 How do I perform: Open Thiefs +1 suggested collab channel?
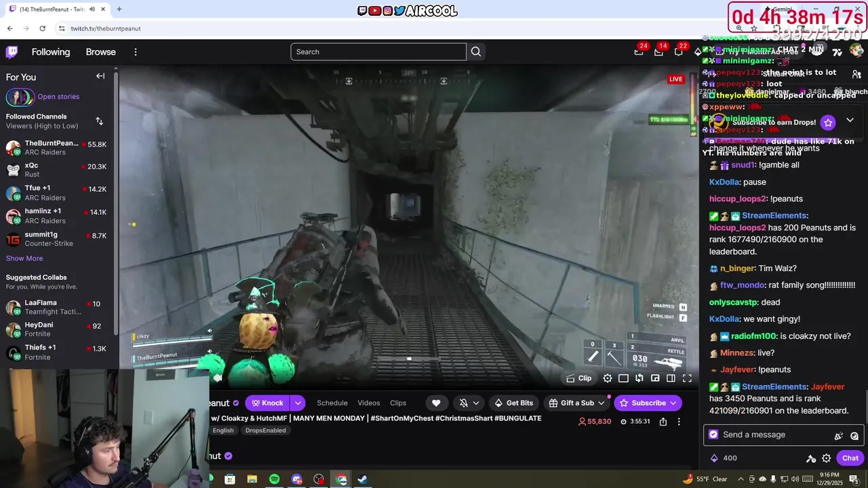56,352
